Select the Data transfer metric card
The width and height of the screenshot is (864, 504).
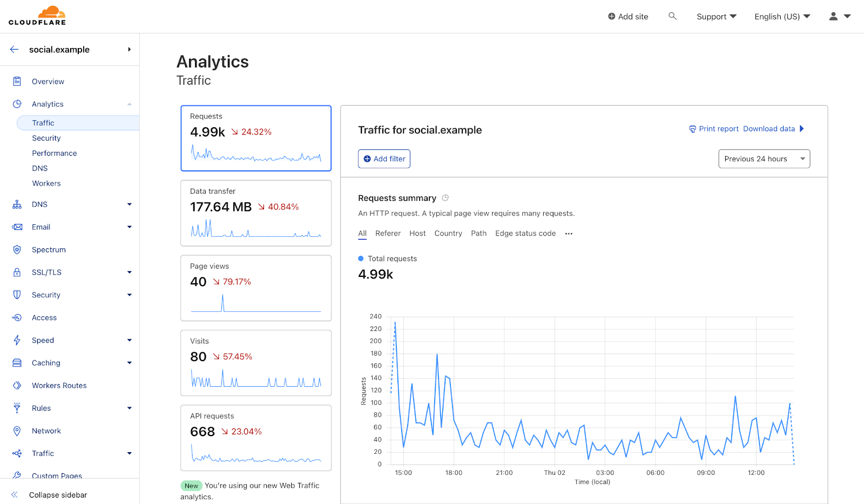pyautogui.click(x=256, y=213)
